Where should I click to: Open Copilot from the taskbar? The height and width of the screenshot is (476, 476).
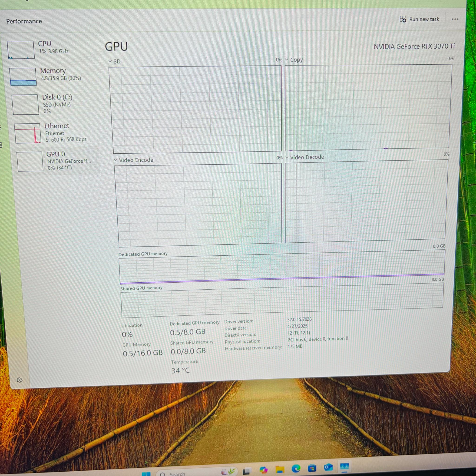pos(263,470)
